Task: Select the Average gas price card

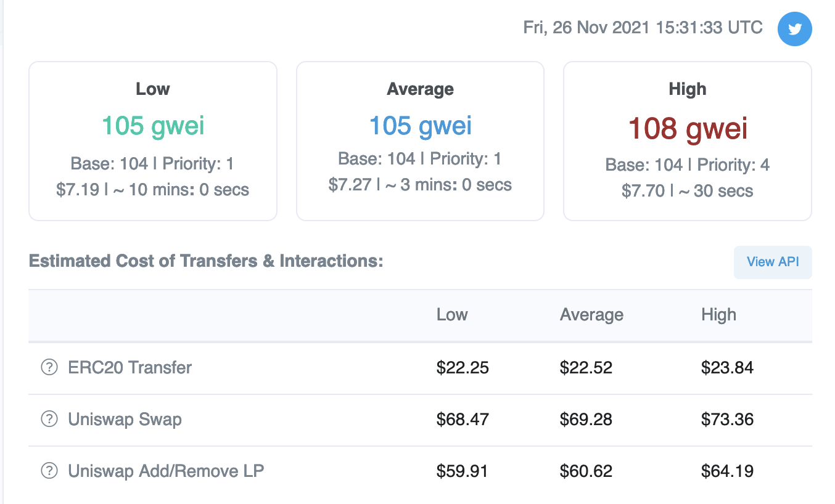Action: [420, 141]
